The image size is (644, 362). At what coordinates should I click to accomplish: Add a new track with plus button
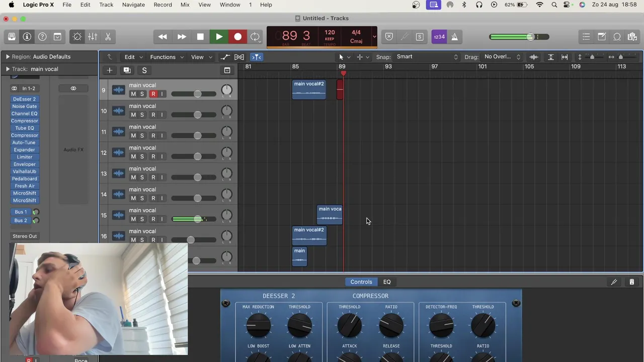click(109, 70)
